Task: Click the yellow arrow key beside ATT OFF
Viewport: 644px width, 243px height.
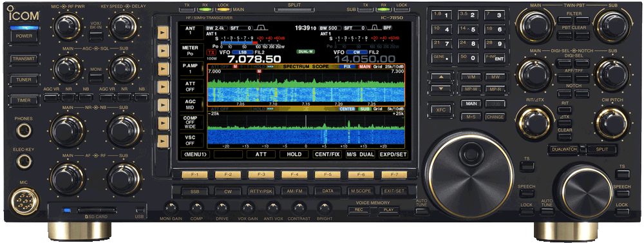Action: tap(163, 87)
